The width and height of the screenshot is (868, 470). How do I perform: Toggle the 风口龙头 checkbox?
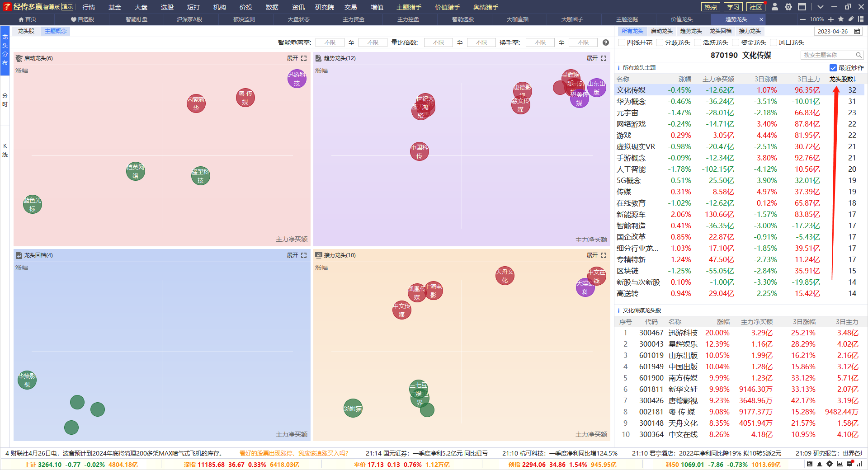(774, 42)
